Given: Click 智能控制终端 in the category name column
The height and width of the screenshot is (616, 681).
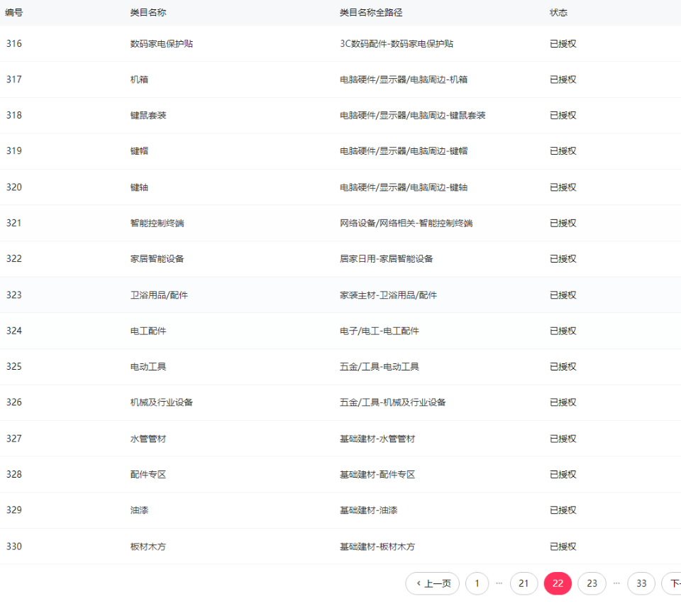Looking at the screenshot, I should 157,223.
